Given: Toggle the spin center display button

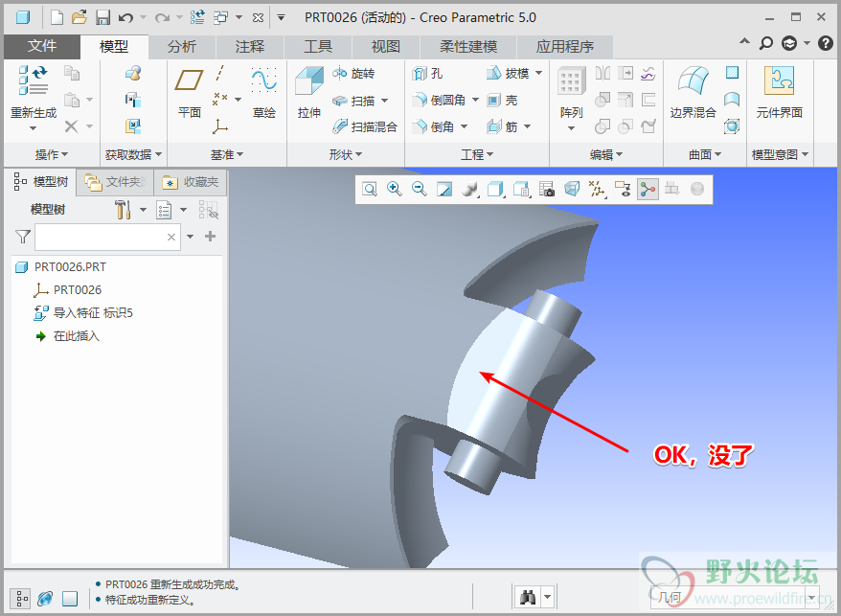Looking at the screenshot, I should 648,189.
